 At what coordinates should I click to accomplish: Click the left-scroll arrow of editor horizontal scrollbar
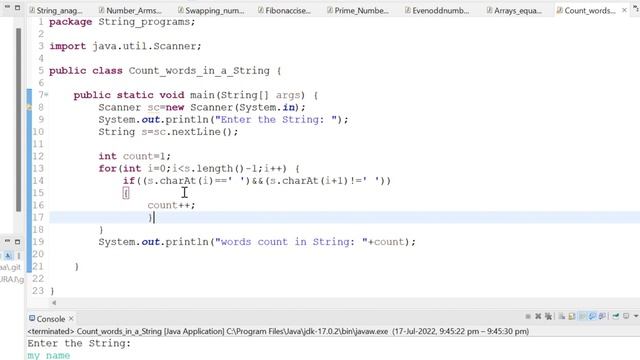54,303
